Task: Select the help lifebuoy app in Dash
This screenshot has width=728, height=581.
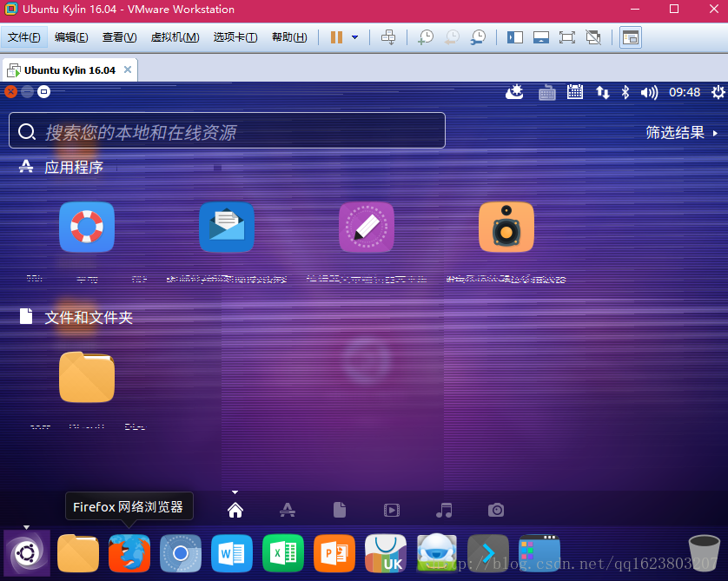Action: tap(87, 227)
